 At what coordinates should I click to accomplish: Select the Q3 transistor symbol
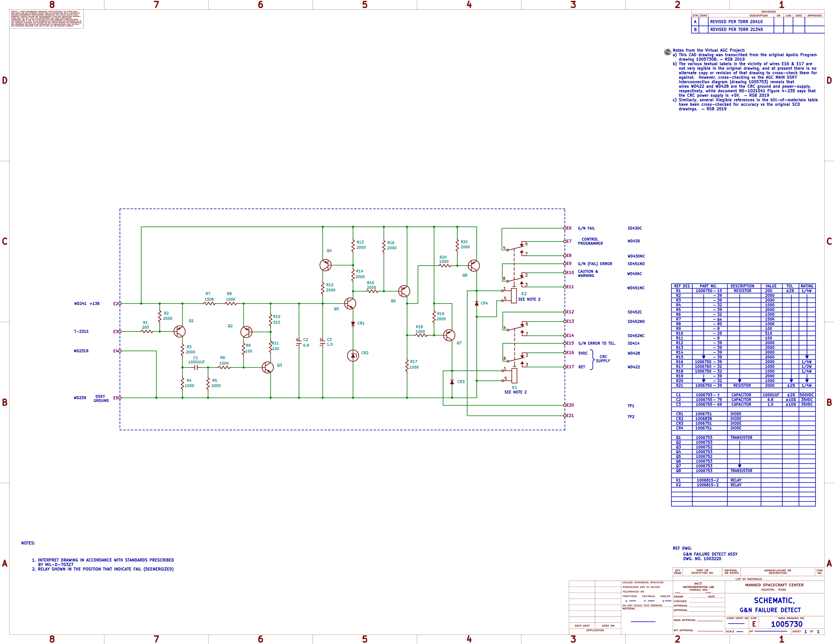268,367
